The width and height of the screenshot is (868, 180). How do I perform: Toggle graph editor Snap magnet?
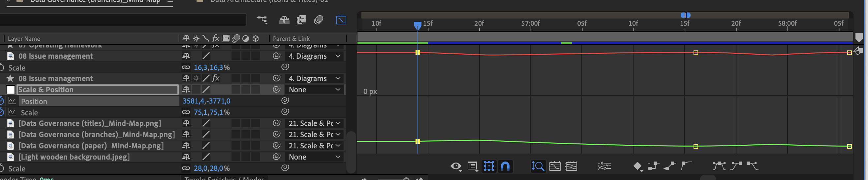pos(505,166)
